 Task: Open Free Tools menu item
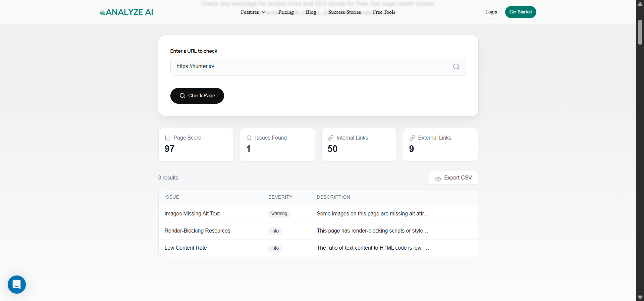384,12
